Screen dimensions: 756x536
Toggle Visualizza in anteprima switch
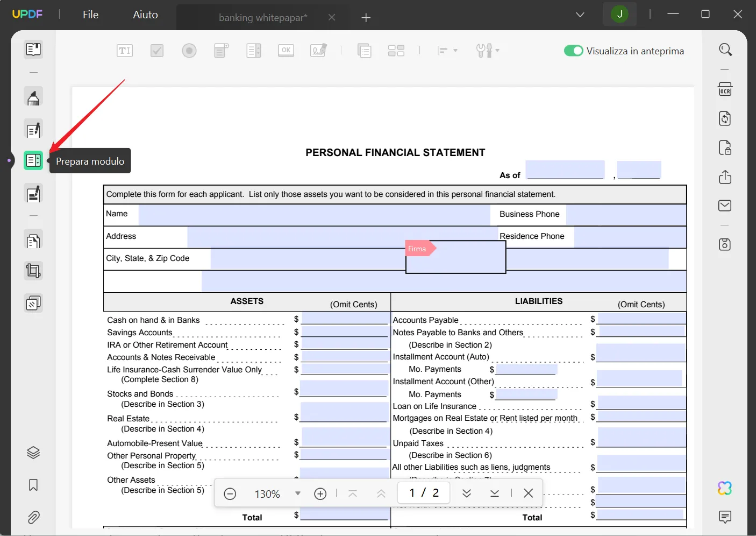click(x=573, y=51)
